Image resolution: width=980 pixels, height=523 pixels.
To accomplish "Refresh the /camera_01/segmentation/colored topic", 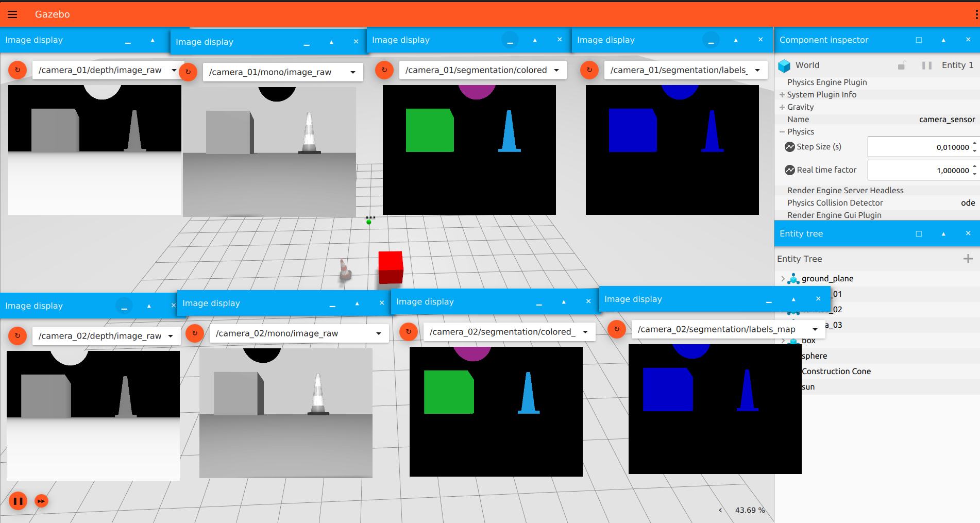I will click(x=384, y=70).
